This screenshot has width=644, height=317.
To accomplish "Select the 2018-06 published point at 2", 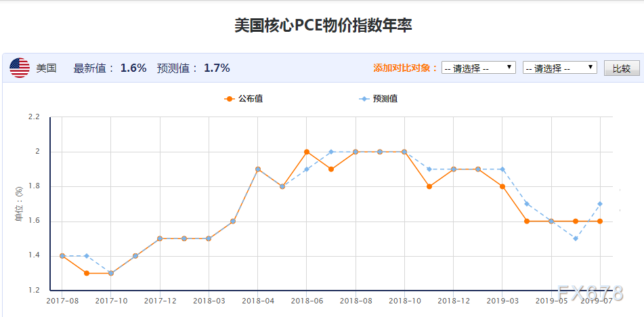I will 306,152.
